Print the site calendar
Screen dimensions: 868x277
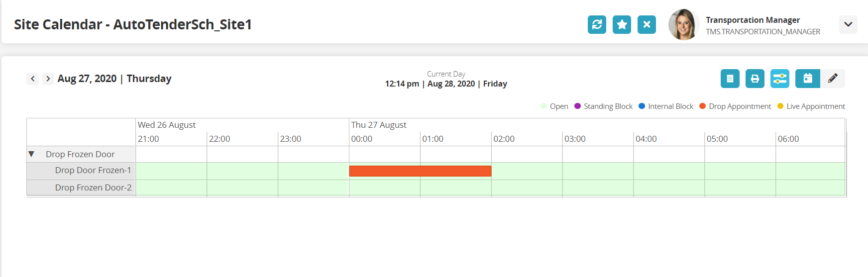coord(755,79)
